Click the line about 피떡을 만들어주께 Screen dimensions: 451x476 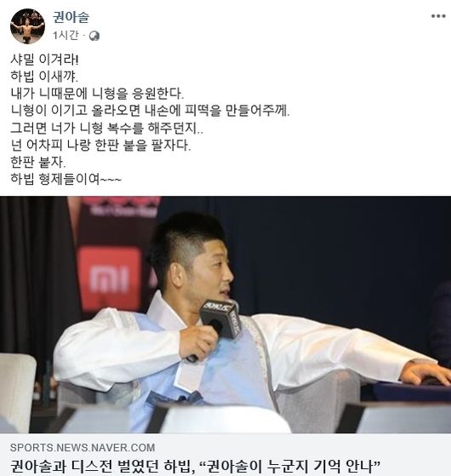[150, 111]
